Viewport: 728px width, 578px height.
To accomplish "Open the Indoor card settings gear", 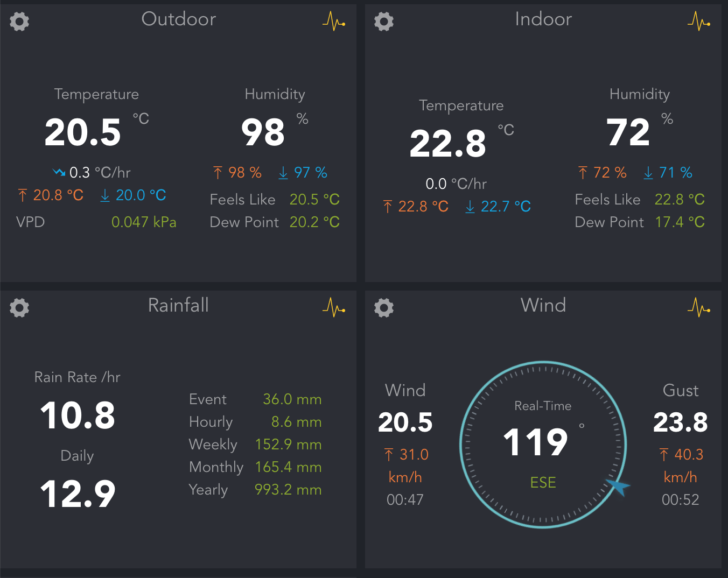I will (384, 22).
